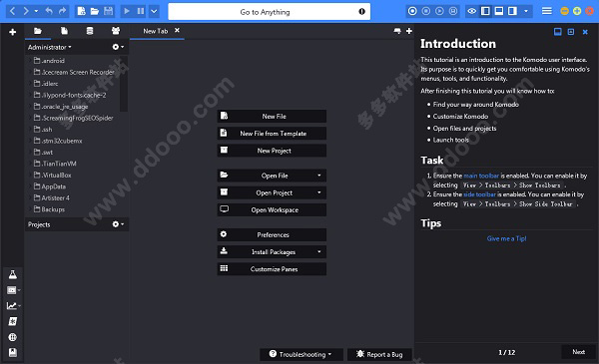This screenshot has width=599, height=364.
Task: Open Preferences from start page
Action: coord(272,234)
